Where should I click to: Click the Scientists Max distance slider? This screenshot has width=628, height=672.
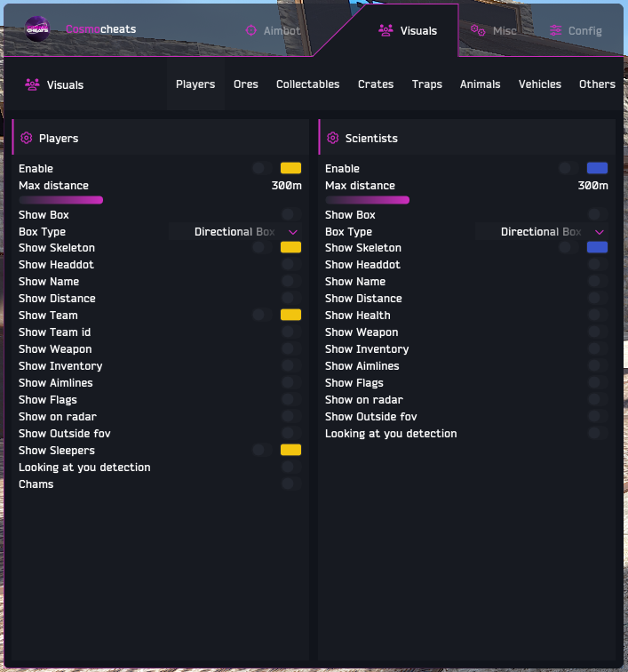[x=368, y=200]
